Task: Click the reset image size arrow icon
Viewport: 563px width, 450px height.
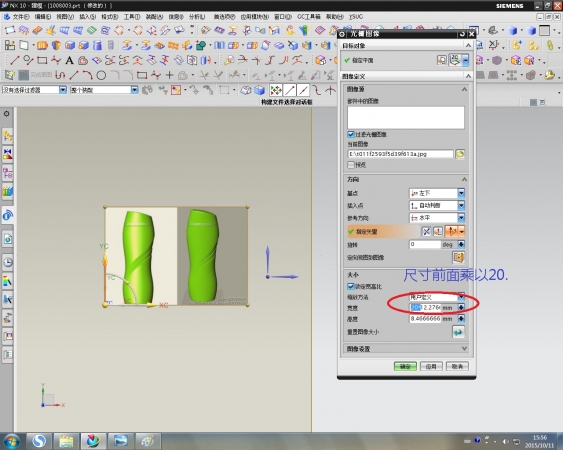Action: 458,332
